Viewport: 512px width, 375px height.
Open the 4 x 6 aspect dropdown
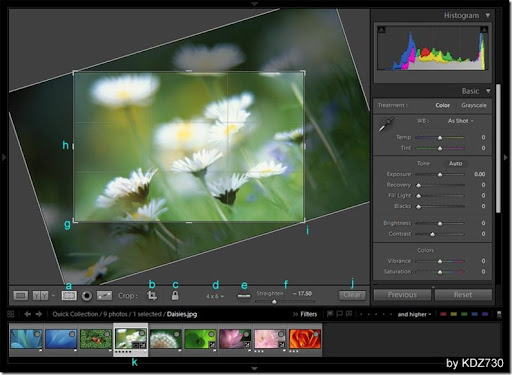click(215, 296)
